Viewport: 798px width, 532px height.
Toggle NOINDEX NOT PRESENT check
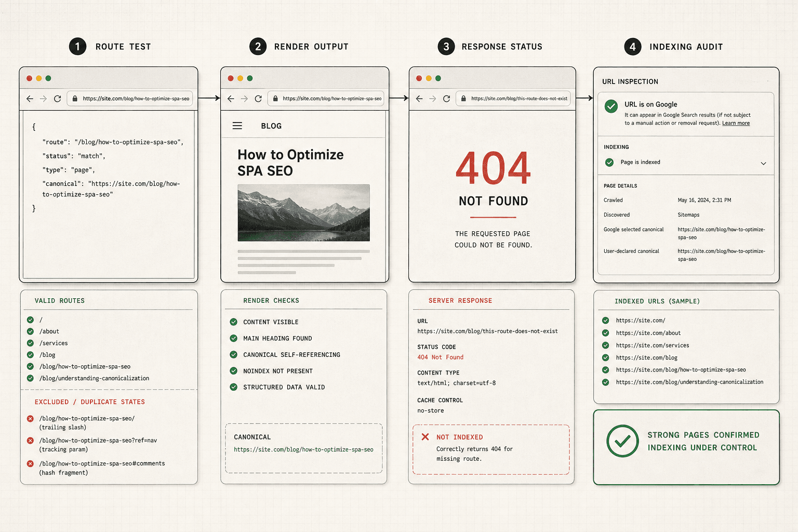(x=234, y=371)
